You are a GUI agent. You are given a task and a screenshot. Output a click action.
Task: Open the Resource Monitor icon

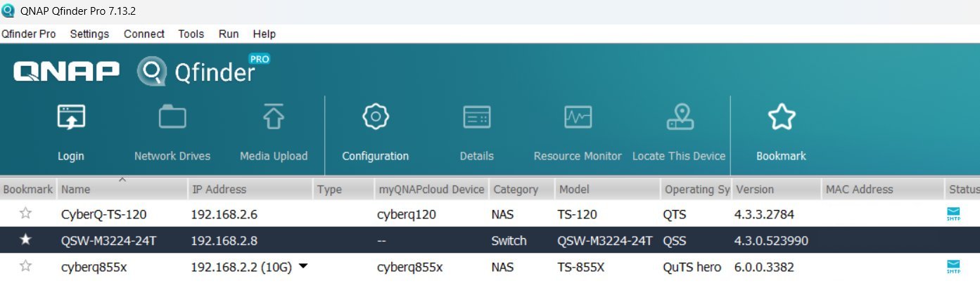point(578,118)
